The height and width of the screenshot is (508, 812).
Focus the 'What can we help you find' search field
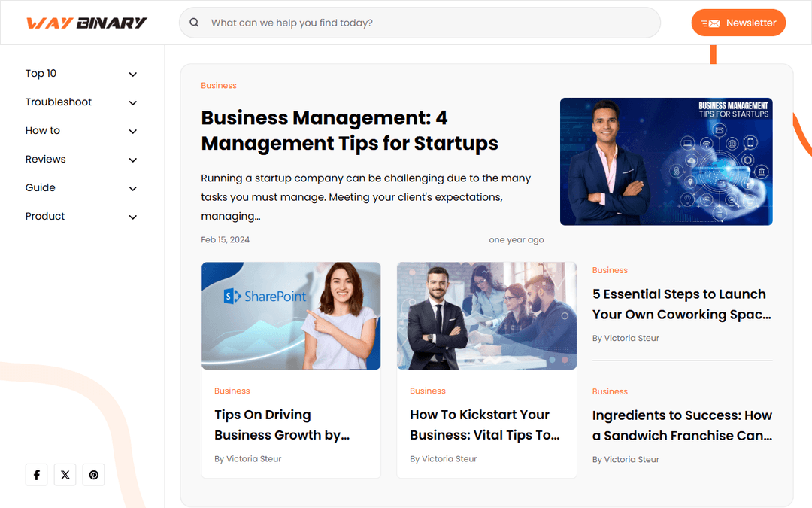(x=420, y=23)
